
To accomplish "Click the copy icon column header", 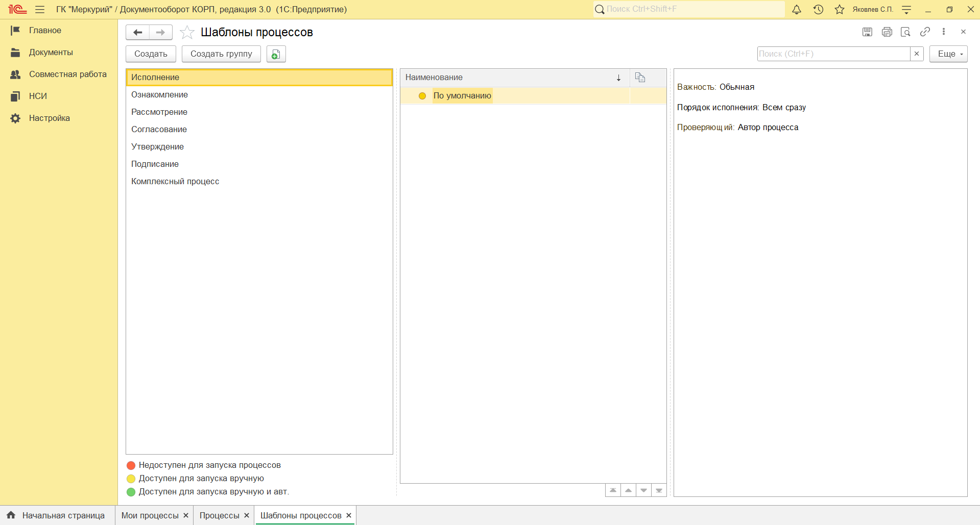I will coord(640,78).
